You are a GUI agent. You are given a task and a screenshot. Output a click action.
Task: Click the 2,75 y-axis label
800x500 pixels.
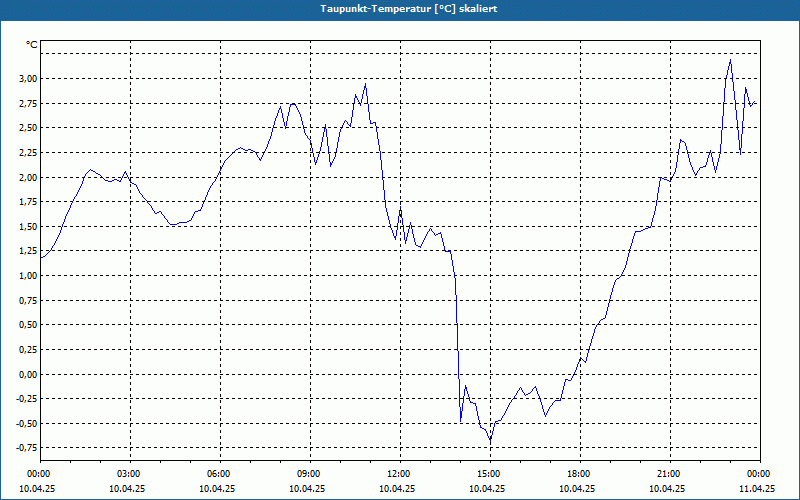[28, 104]
